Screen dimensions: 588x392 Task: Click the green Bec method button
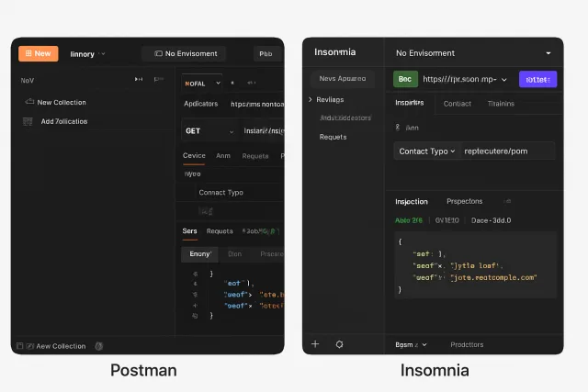(405, 79)
